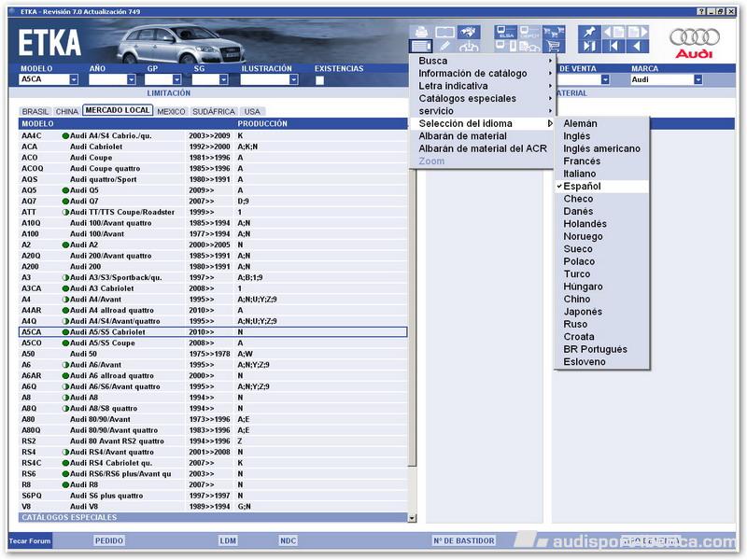This screenshot has height=560, width=747.
Task: Click the single shopping cart icon
Action: 554,46
